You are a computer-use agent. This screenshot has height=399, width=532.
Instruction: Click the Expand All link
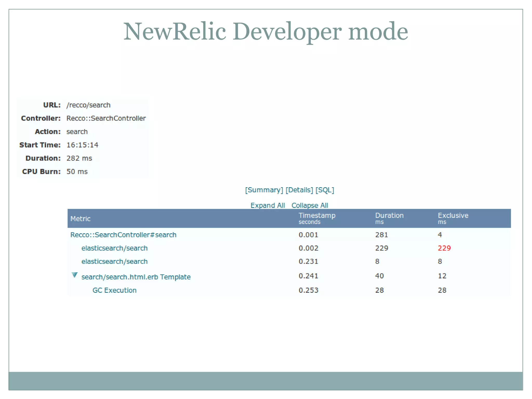coord(268,205)
